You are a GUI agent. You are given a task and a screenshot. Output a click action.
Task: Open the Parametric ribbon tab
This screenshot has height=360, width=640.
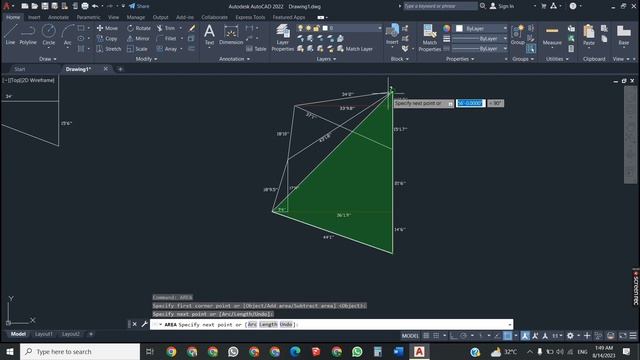pyautogui.click(x=88, y=17)
